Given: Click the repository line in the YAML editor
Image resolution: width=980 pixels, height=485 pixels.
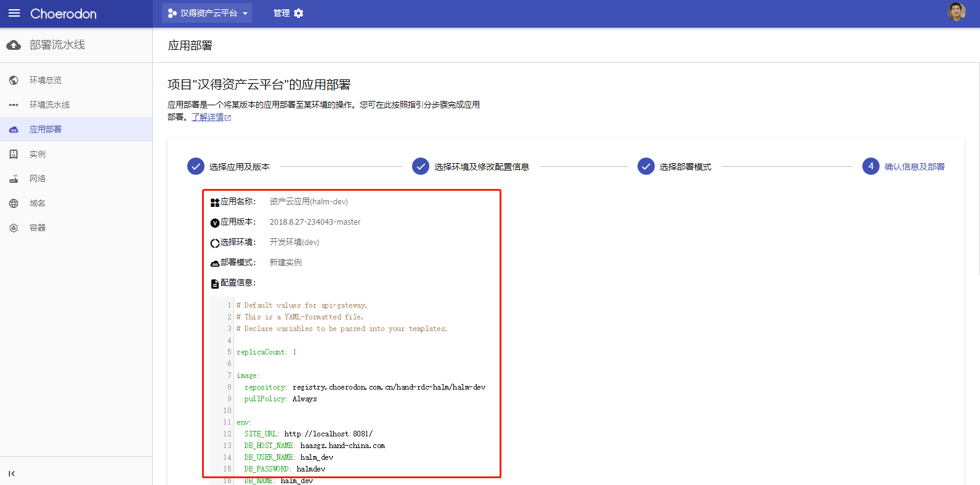Looking at the screenshot, I should click(x=365, y=387).
